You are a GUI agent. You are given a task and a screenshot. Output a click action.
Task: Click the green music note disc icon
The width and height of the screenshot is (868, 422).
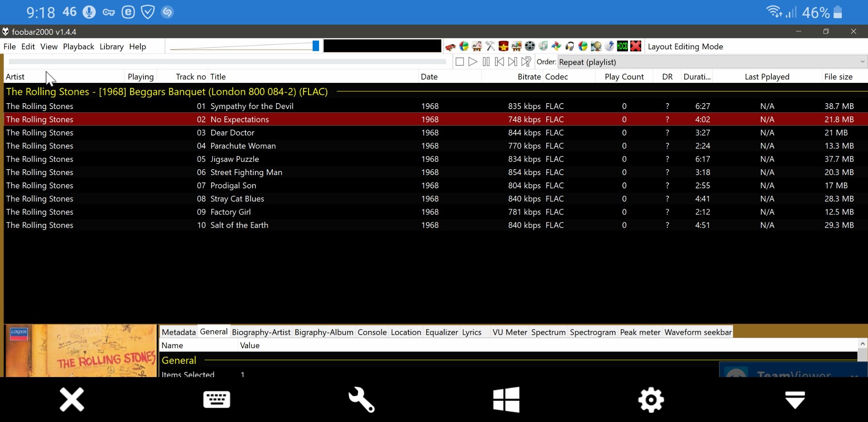coord(543,46)
